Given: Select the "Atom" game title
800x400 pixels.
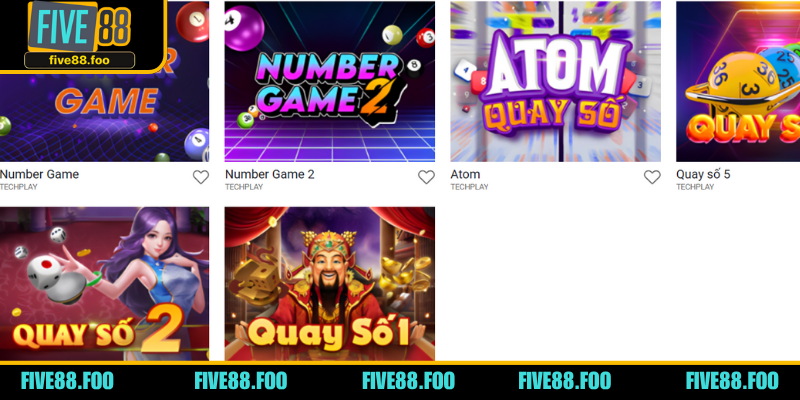Looking at the screenshot, I should pyautogui.click(x=465, y=174).
